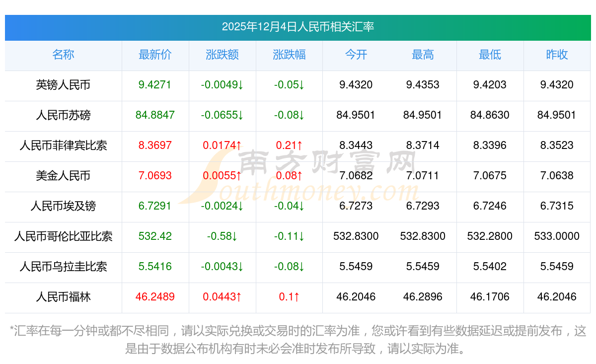Click latest price 6.7291
The width and height of the screenshot is (596, 364).
click(155, 206)
